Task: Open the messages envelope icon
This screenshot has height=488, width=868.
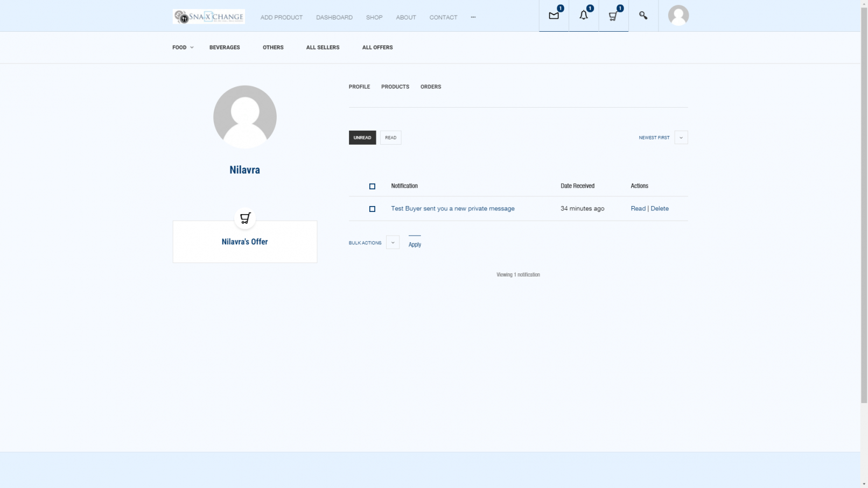Action: pos(554,16)
